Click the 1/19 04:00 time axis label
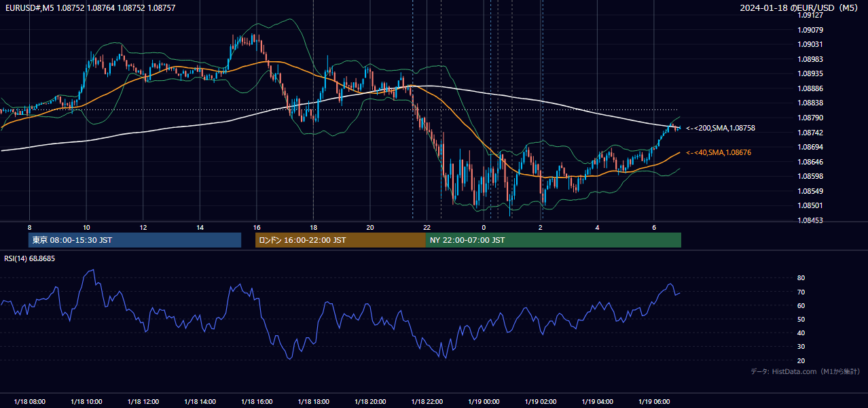 click(597, 402)
